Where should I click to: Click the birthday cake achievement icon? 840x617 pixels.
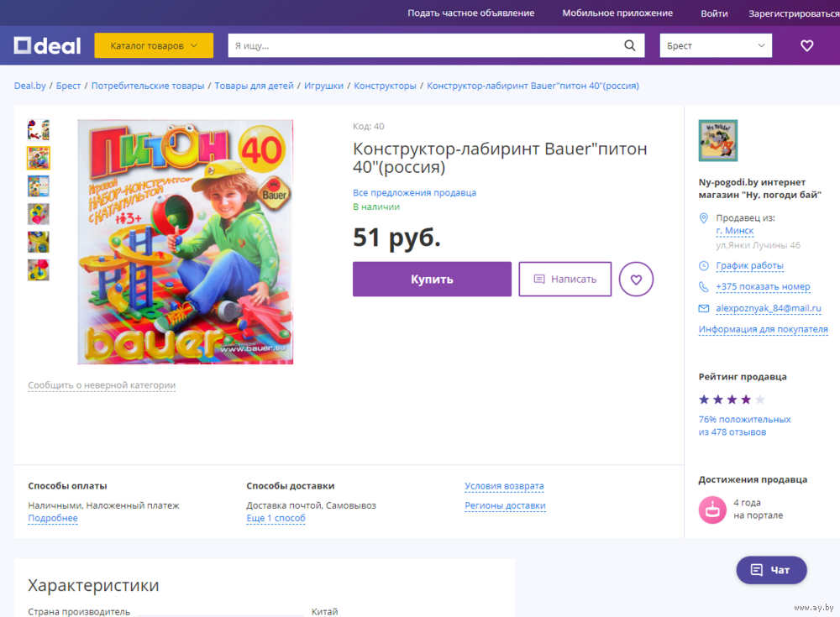pyautogui.click(x=712, y=510)
